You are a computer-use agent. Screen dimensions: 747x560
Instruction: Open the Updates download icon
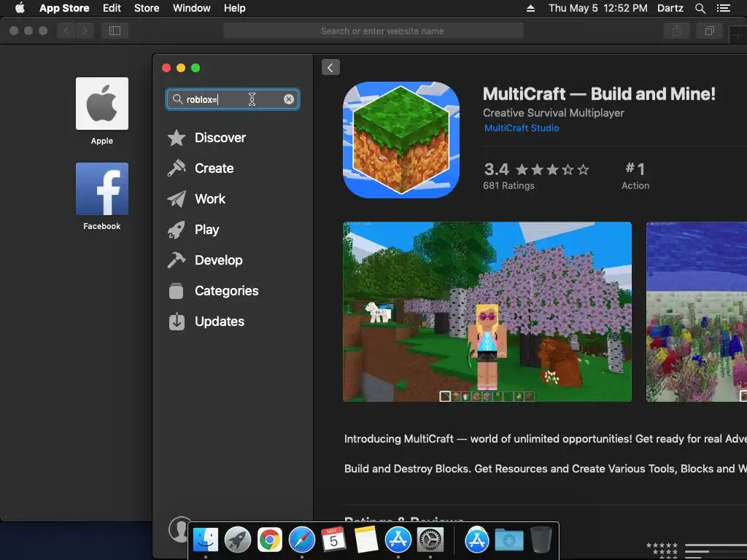coord(177,322)
